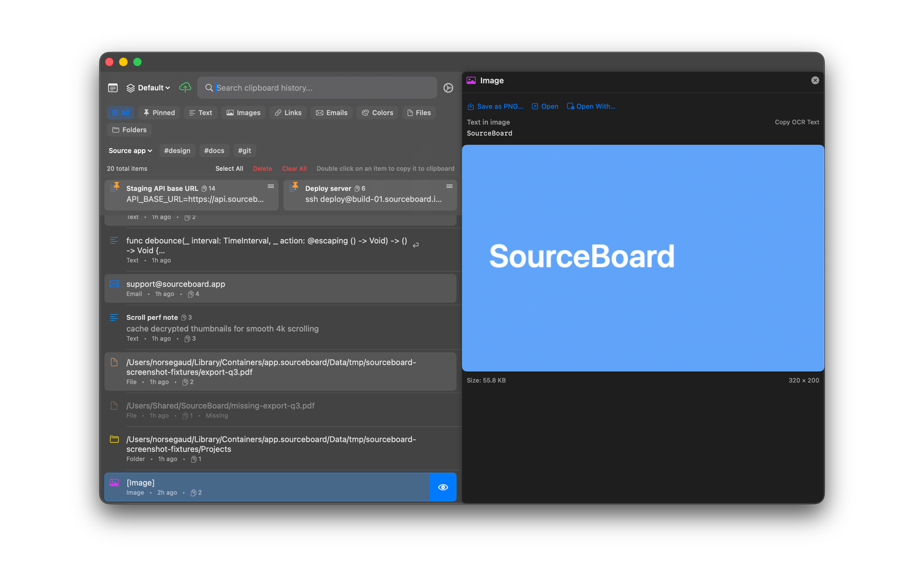Click image icon in preview panel header
The width and height of the screenshot is (924, 578).
coord(471,80)
